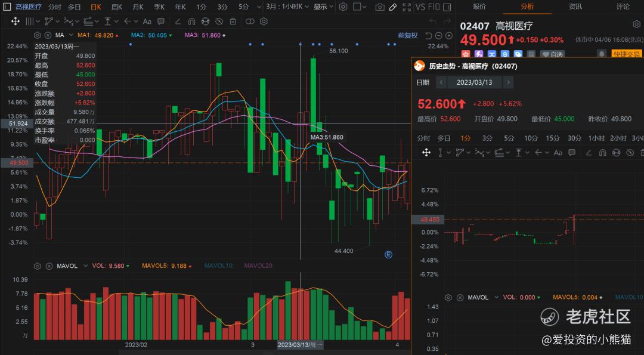Screen dimensions: 644x355
Task: Select the wave pattern drawing tool in main toolbar
Action: [x=69, y=21]
